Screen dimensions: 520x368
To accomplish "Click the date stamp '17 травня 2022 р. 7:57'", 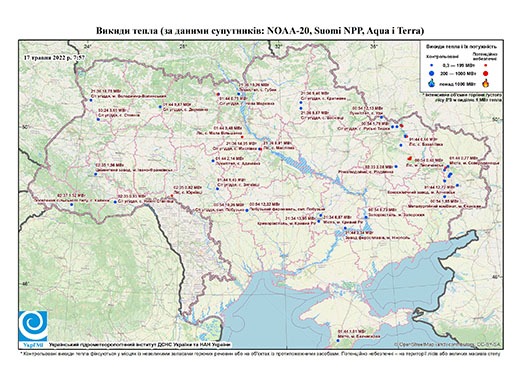I will [54, 57].
